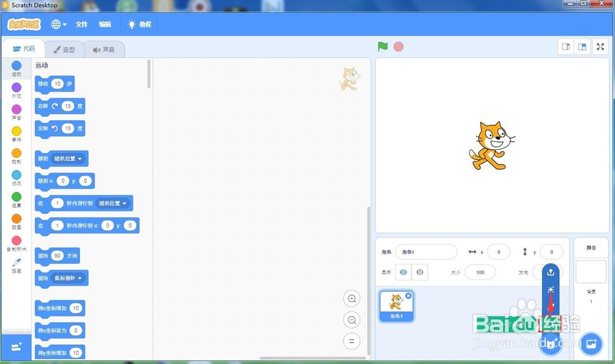Switch to the 造型 costumes tab

pos(64,49)
